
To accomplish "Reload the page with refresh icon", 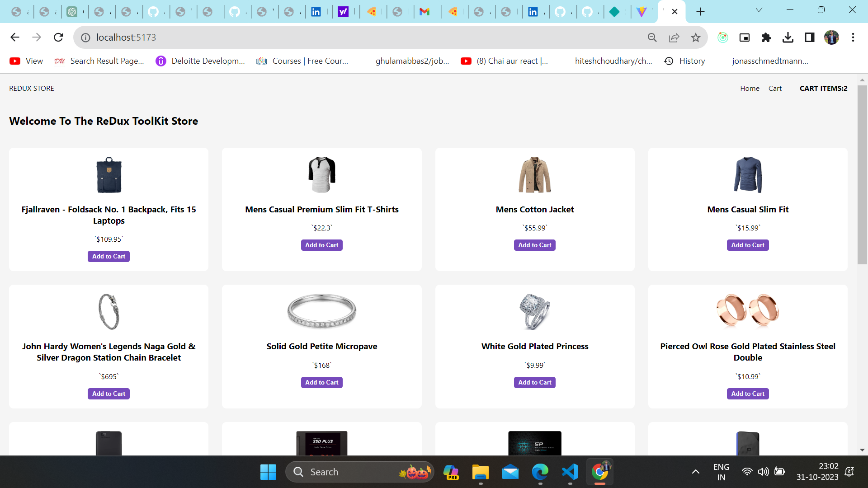I will pos(58,38).
